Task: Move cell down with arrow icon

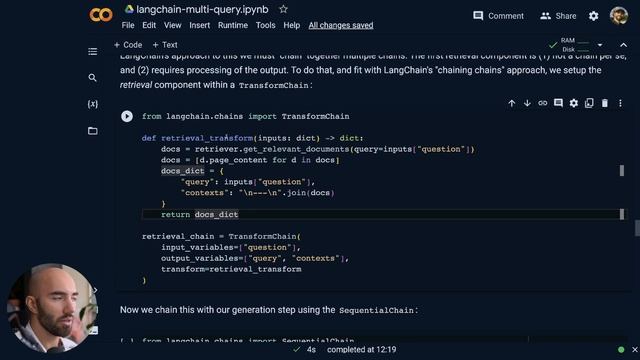Action: click(x=527, y=103)
